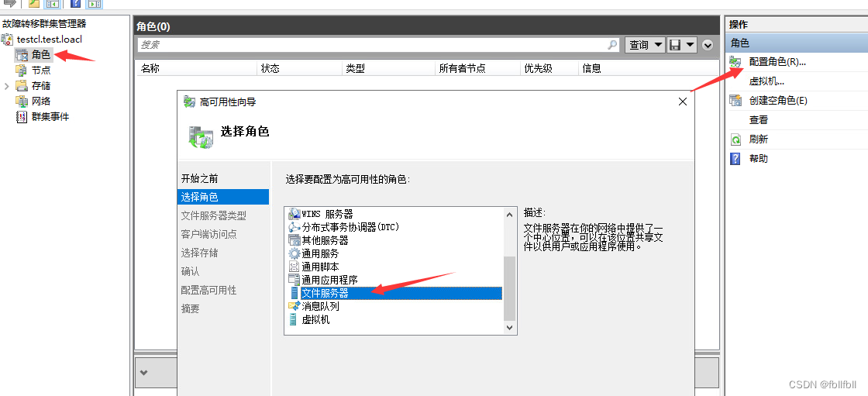Image resolution: width=868 pixels, height=396 pixels.
Task: Click the 刷新 action icon
Action: [x=735, y=139]
